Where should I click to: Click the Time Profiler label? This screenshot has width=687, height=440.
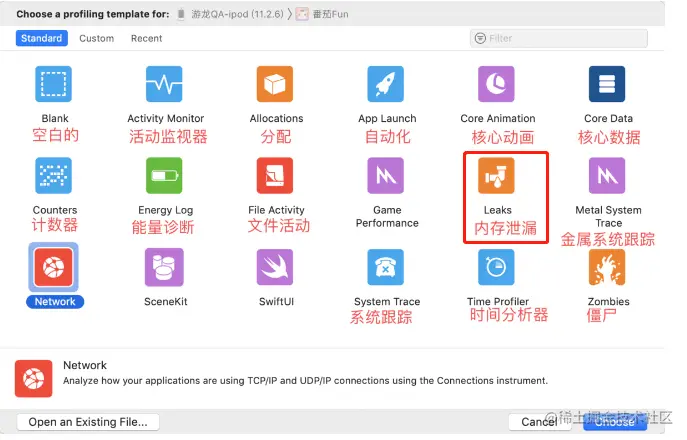point(498,302)
